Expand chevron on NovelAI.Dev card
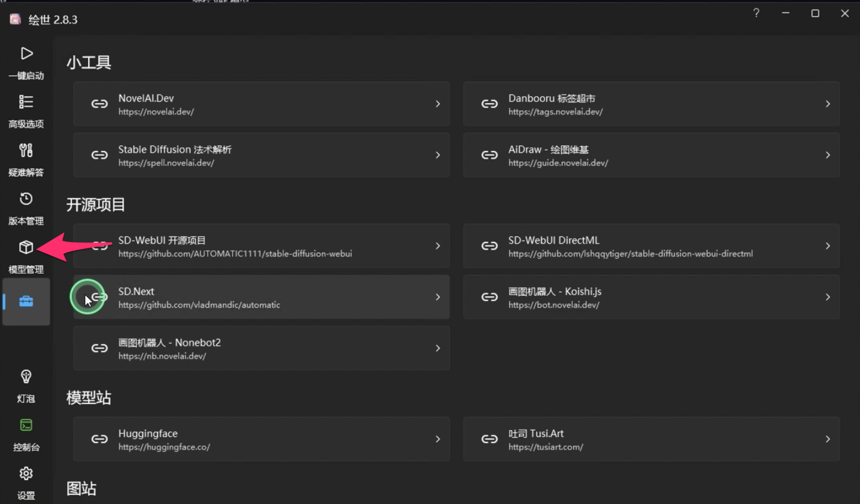860x504 pixels. (438, 104)
